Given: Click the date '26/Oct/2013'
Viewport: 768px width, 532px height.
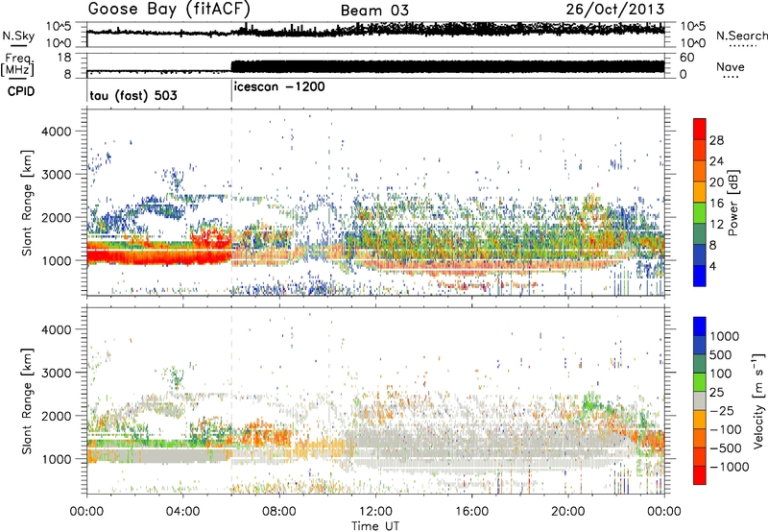Looking at the screenshot, I should click(x=615, y=9).
